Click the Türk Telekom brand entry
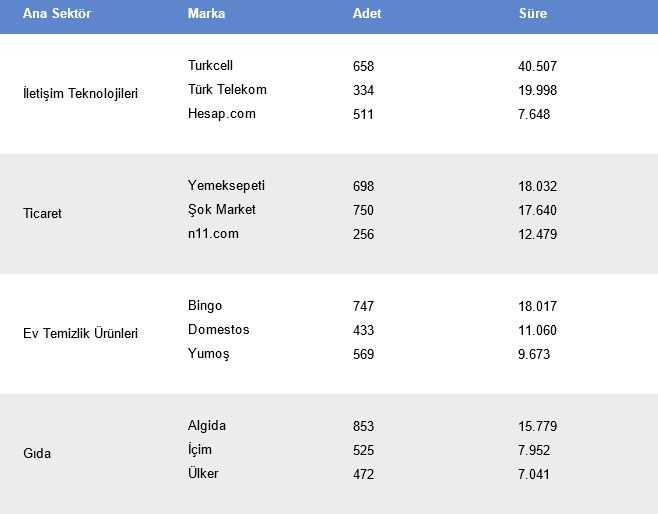658x514 pixels. tap(227, 89)
